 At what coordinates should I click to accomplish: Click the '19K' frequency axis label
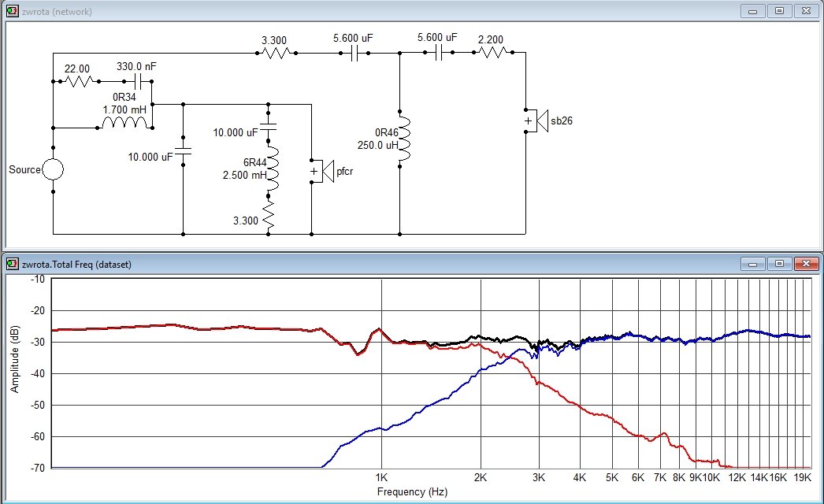tap(802, 478)
